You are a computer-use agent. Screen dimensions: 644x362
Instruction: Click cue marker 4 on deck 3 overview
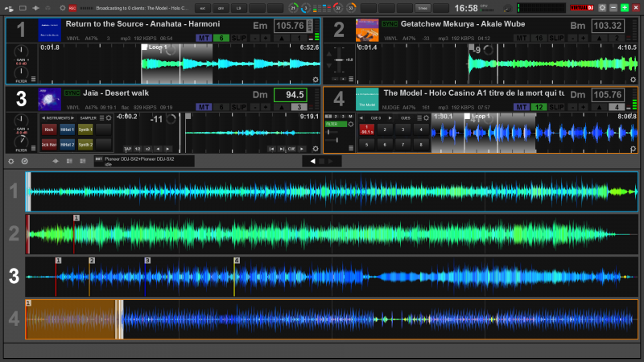237,261
